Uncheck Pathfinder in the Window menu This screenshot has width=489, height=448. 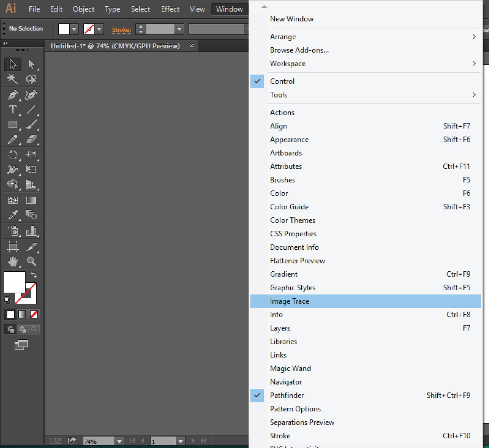pos(287,395)
